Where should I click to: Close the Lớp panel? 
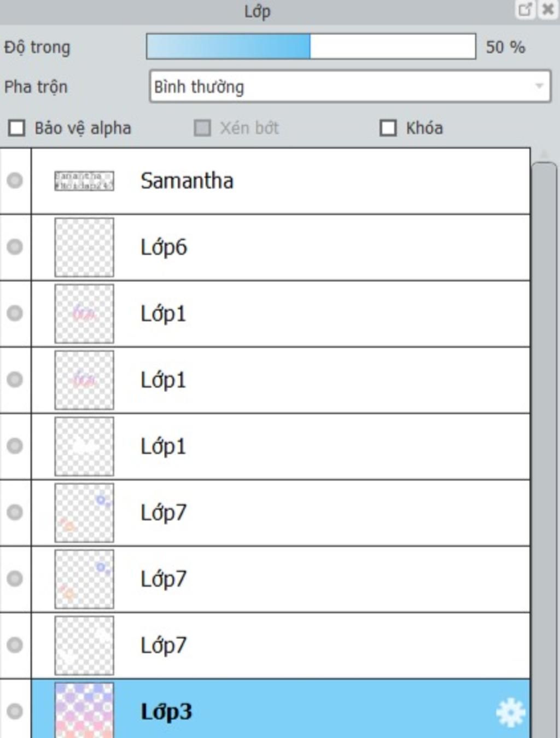point(547,9)
